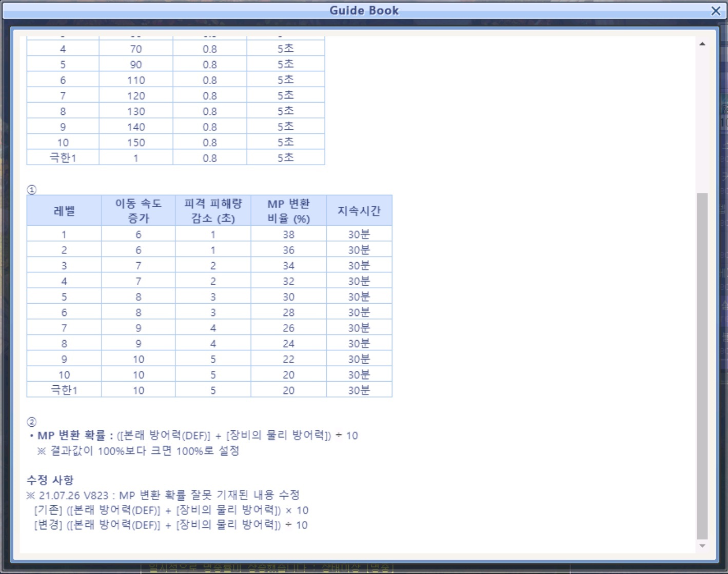Click the MP ratio value 28

[289, 312]
